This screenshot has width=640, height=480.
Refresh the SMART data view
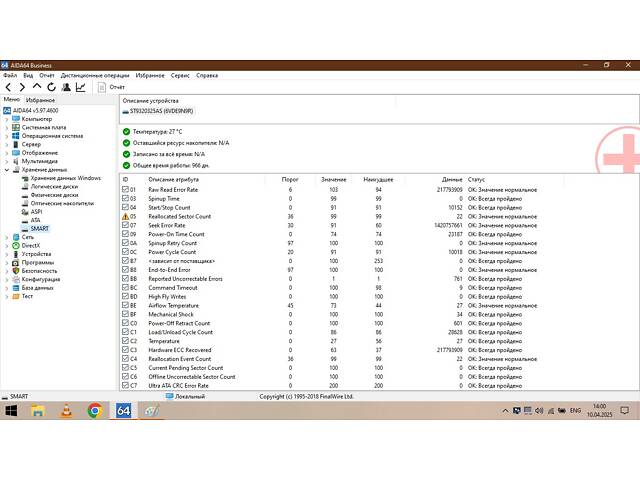point(51,87)
